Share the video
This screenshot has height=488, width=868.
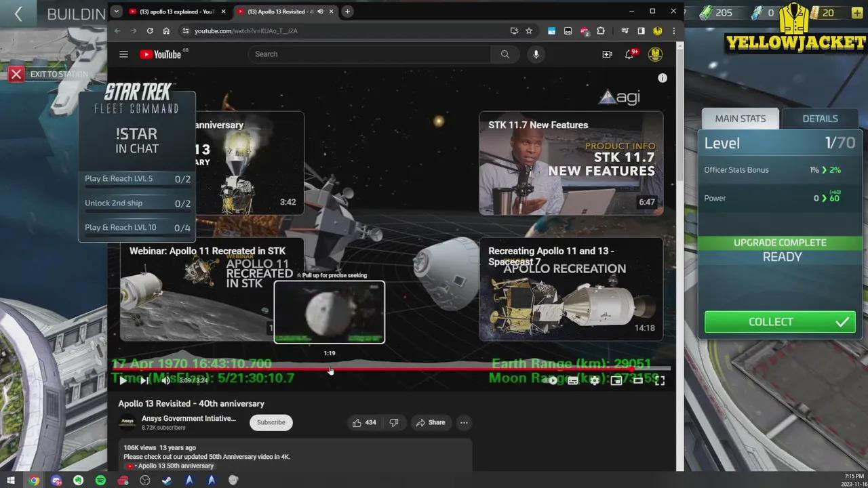coord(431,422)
